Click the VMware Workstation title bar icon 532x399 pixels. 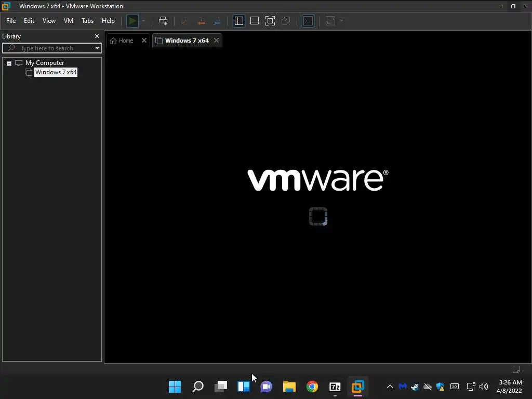point(6,6)
